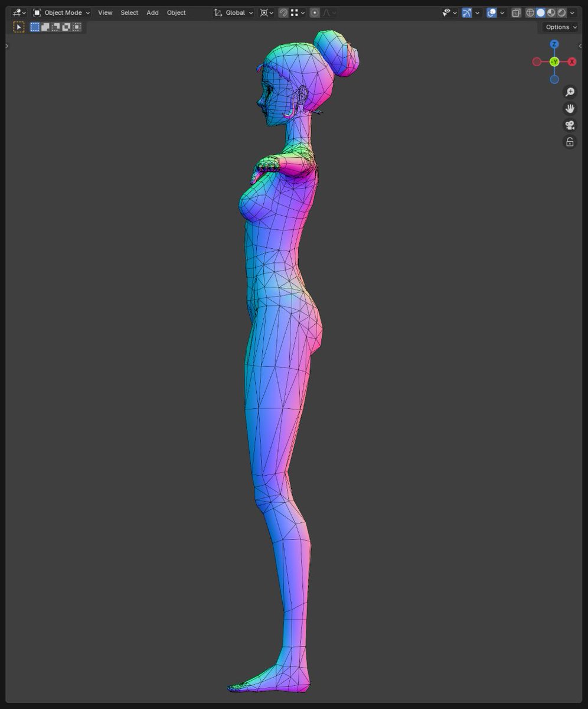Toggle show gizmo button
The image size is (588, 709).
[x=467, y=12]
